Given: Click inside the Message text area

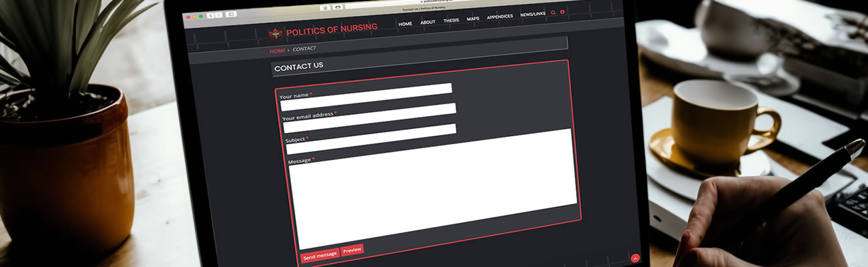Looking at the screenshot, I should click(x=434, y=189).
